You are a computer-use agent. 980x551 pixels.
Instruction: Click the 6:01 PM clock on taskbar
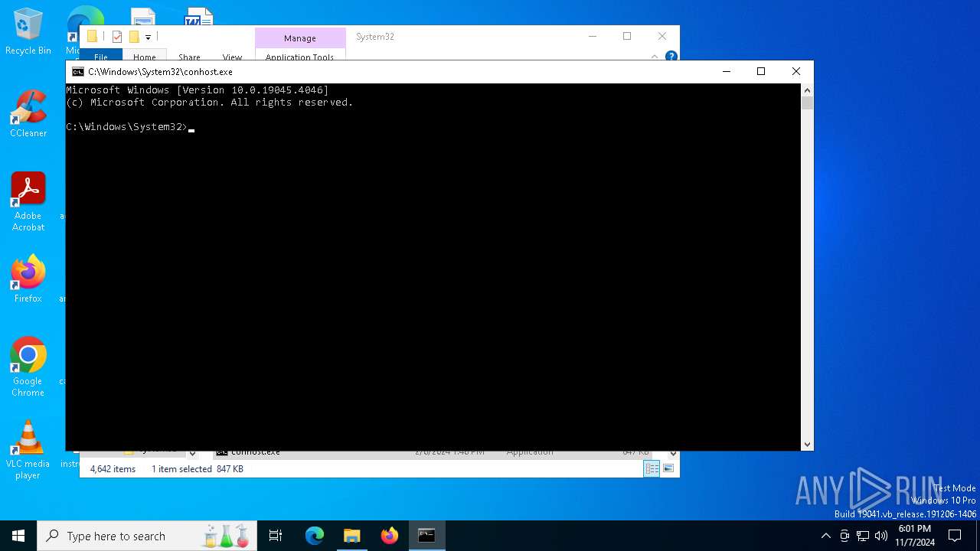click(914, 536)
